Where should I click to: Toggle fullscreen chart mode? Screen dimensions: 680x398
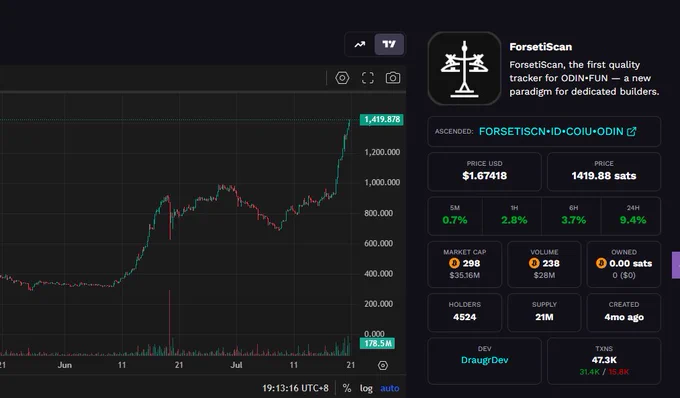click(368, 78)
